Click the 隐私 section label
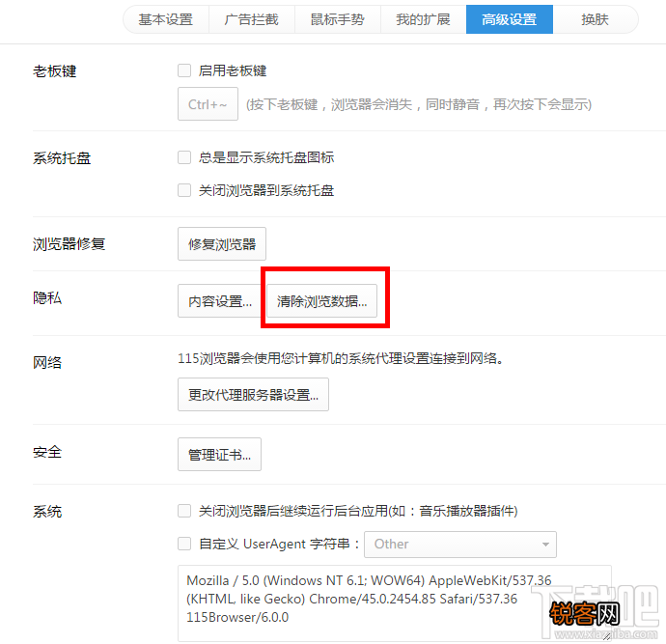This screenshot has width=666, height=644. [47, 297]
